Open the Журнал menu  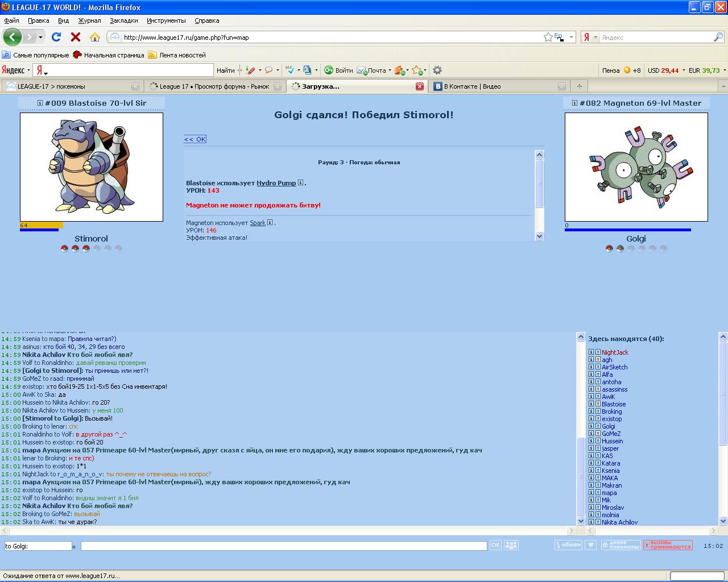click(x=89, y=20)
